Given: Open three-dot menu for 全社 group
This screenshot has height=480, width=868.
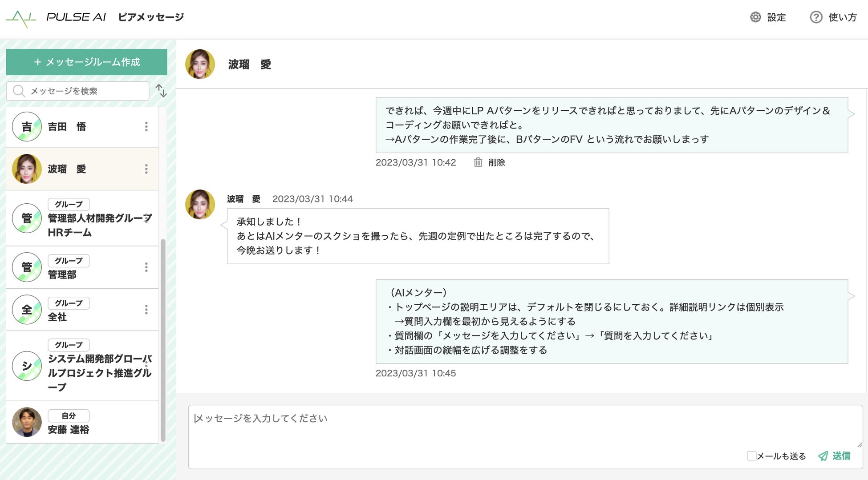Looking at the screenshot, I should [x=146, y=310].
